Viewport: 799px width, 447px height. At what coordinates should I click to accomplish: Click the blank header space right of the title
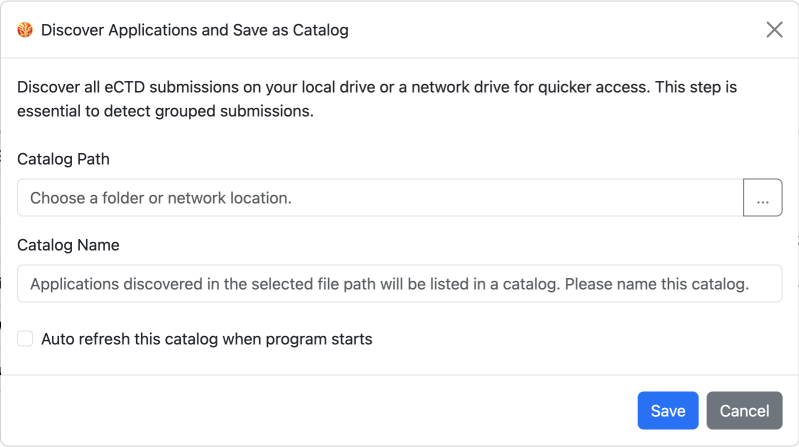click(x=550, y=30)
